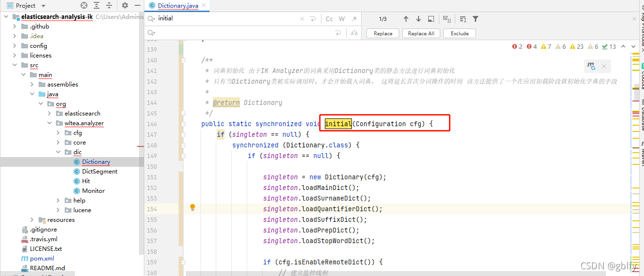Screen dimensions: 644x276
Task: Select LICENSE.txt file
Action: tap(46, 249)
